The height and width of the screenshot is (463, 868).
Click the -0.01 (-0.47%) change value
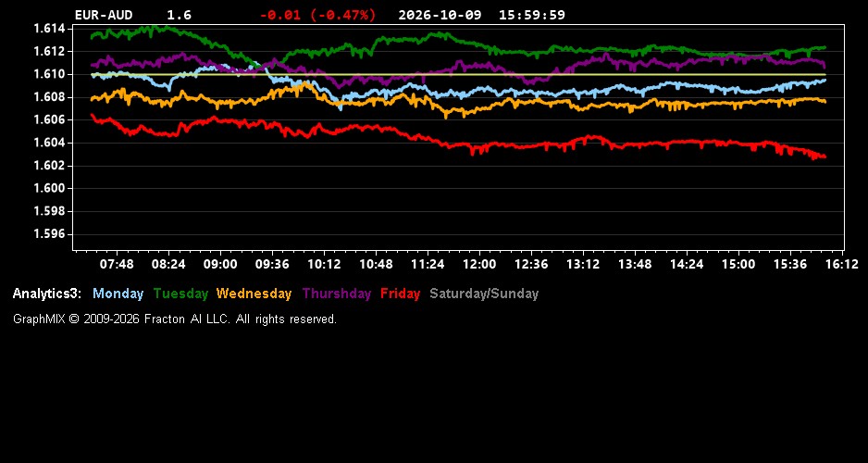click(317, 15)
